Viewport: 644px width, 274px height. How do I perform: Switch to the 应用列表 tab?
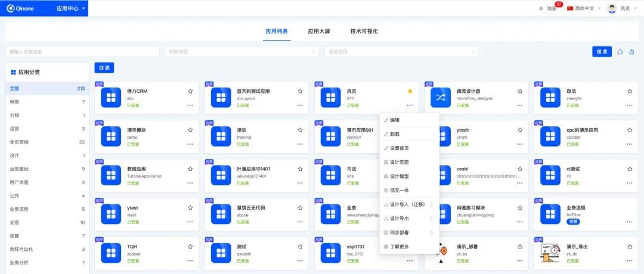277,31
